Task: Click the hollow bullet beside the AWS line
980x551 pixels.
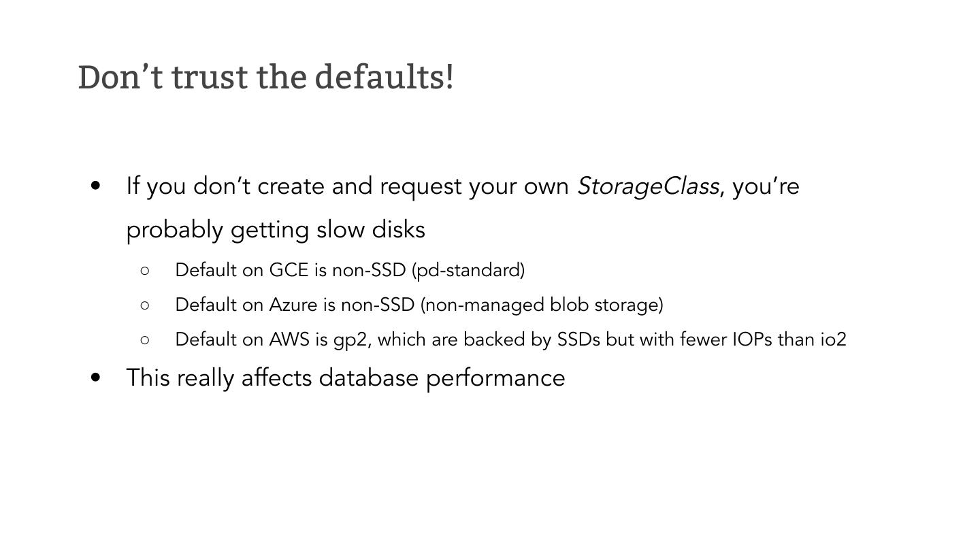Action: pyautogui.click(x=144, y=340)
